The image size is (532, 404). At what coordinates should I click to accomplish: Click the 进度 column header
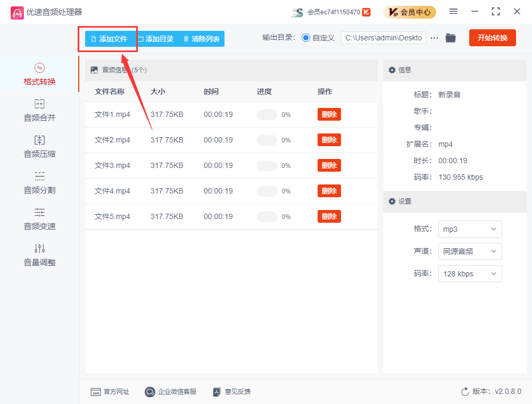pyautogui.click(x=264, y=91)
